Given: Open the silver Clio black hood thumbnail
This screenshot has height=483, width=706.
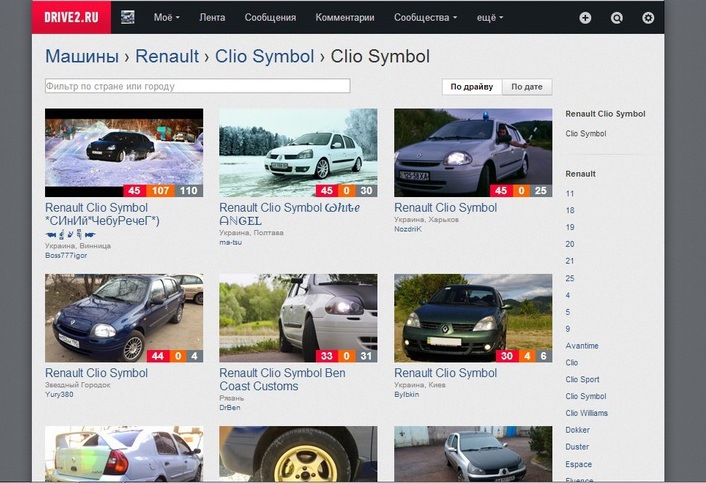Looking at the screenshot, I should pos(473,454).
